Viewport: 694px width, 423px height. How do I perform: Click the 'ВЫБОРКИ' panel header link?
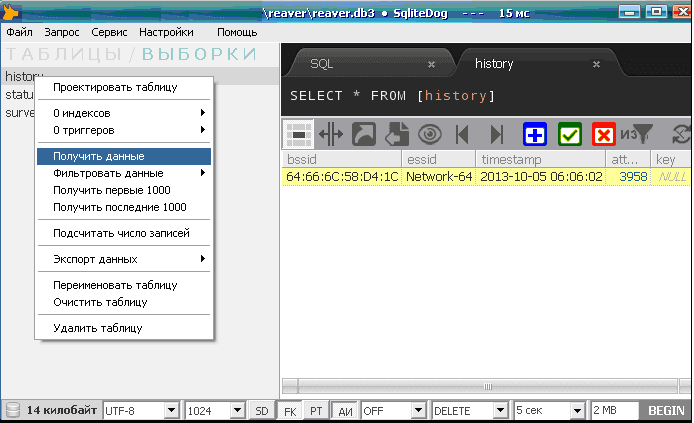(199, 54)
